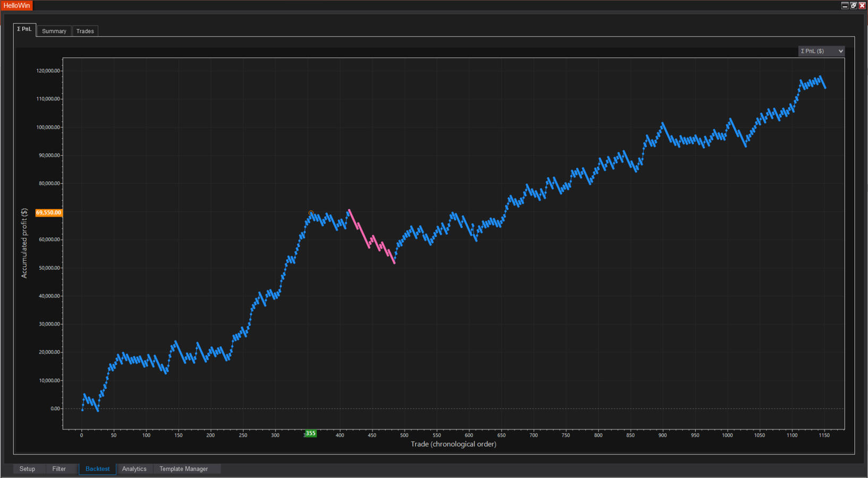The height and width of the screenshot is (478, 868).
Task: Click the 0.00 label on the profit axis
Action: [x=55, y=408]
